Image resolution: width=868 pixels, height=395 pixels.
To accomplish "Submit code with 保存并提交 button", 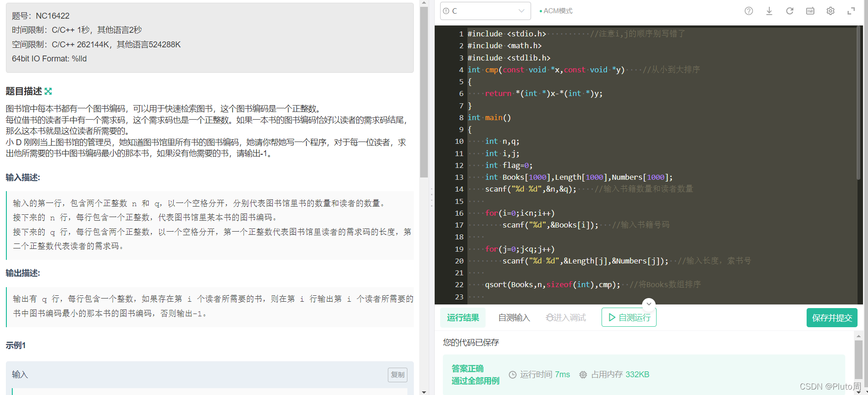I will point(832,318).
